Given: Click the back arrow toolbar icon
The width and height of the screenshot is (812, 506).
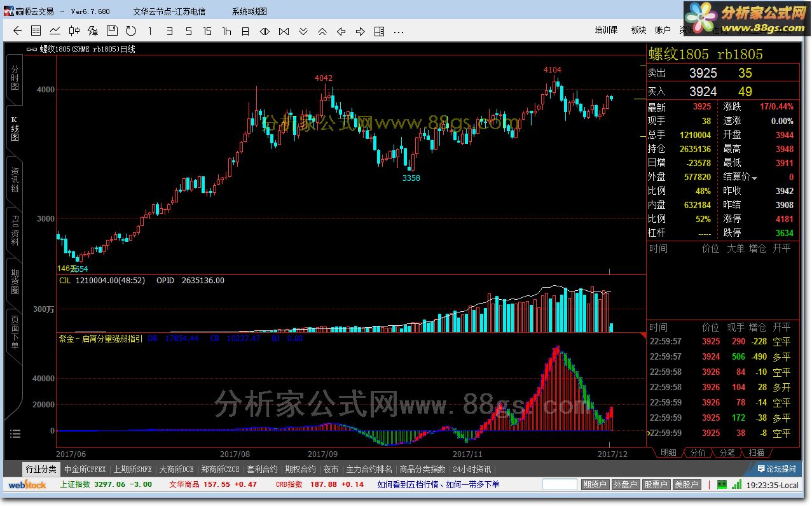Looking at the screenshot, I should 17,31.
